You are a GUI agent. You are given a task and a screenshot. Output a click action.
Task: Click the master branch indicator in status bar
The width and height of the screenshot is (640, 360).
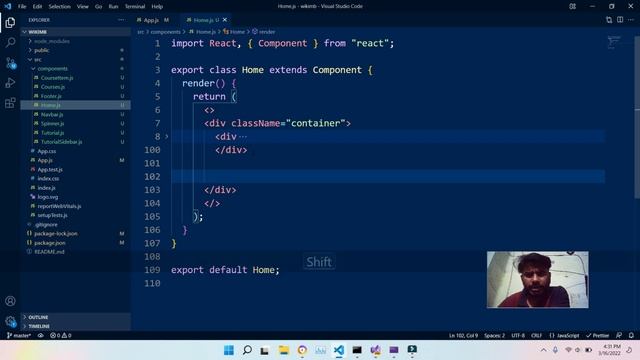coord(19,336)
